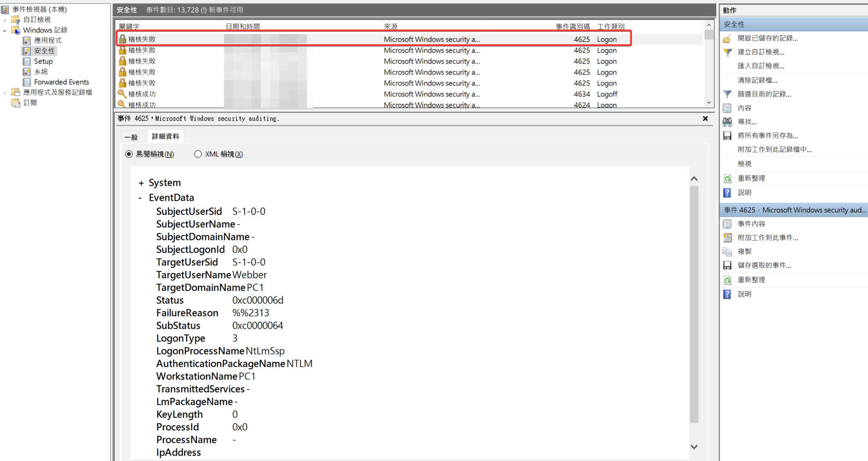This screenshot has width=868, height=461.
Task: Switch to the General (一般) tab
Action: (x=131, y=137)
